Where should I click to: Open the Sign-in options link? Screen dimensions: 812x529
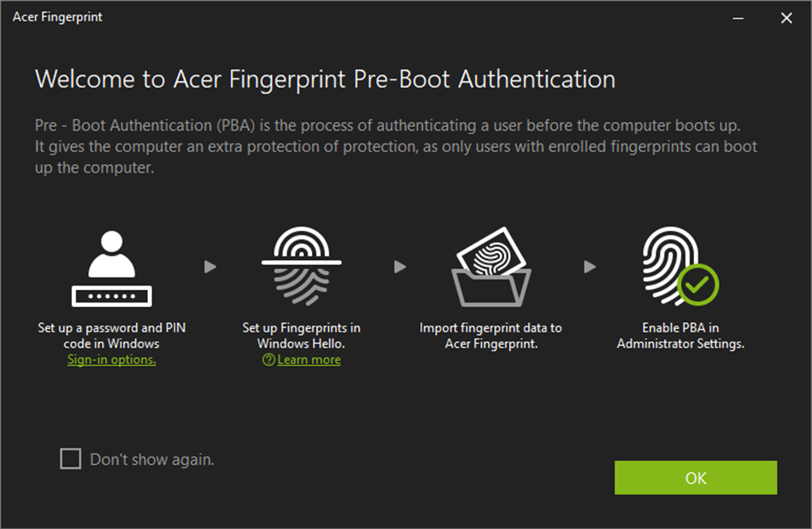[111, 359]
